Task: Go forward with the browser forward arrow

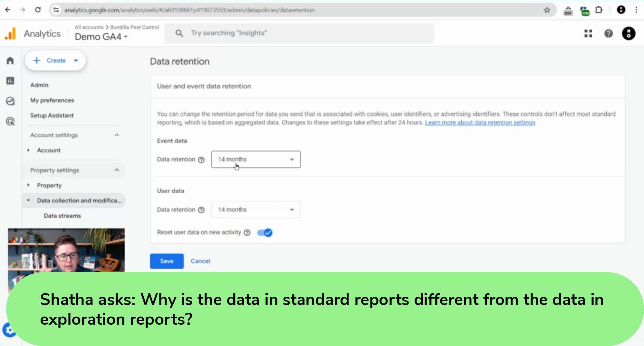Action: click(23, 10)
